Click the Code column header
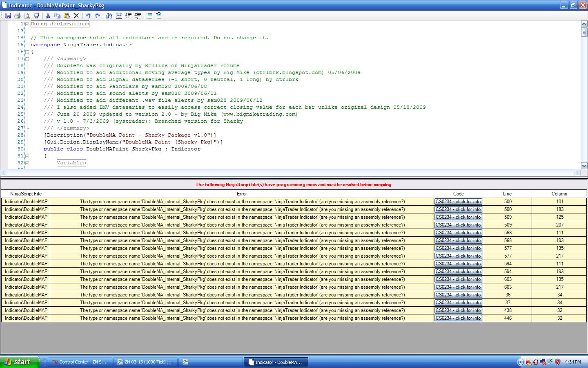Image resolution: width=588 pixels, height=368 pixels. [x=458, y=194]
